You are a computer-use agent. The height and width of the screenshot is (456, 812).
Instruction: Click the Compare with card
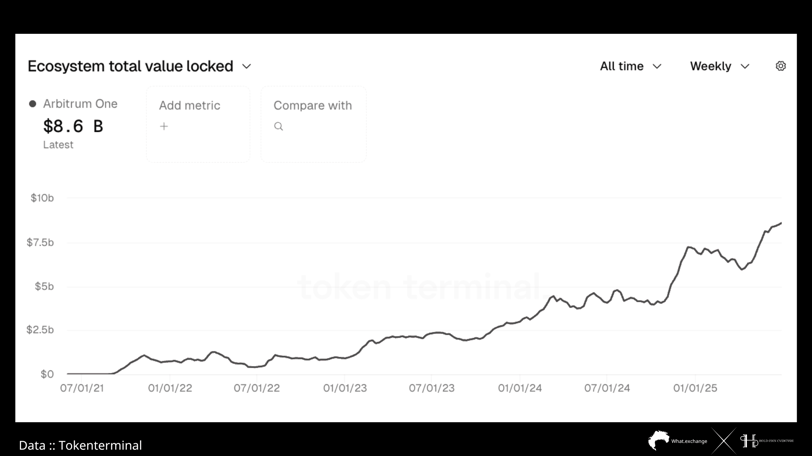(x=314, y=124)
